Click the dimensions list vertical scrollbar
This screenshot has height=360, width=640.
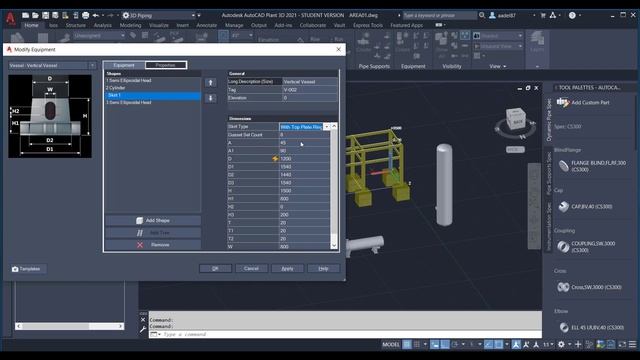(334, 186)
